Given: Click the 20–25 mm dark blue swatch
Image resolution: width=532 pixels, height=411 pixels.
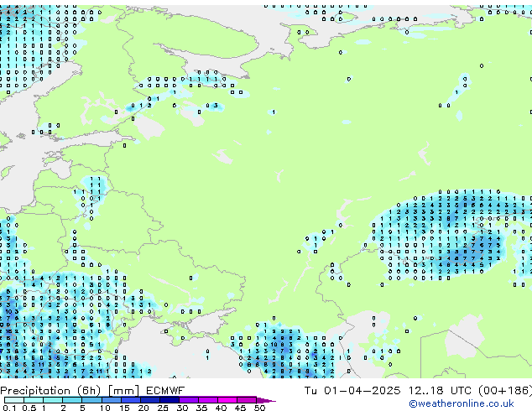Looking at the screenshot, I should pos(149,400).
